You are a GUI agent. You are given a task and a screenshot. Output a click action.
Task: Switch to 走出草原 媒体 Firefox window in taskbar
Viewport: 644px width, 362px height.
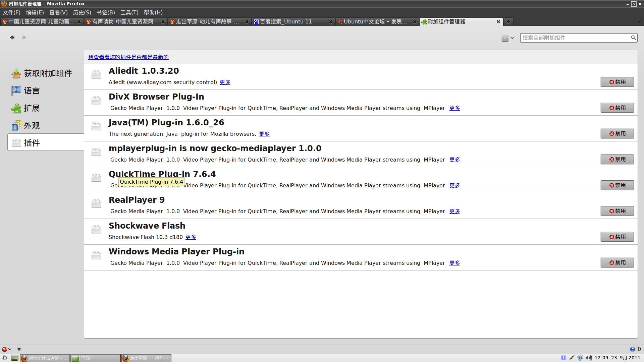[x=146, y=358]
